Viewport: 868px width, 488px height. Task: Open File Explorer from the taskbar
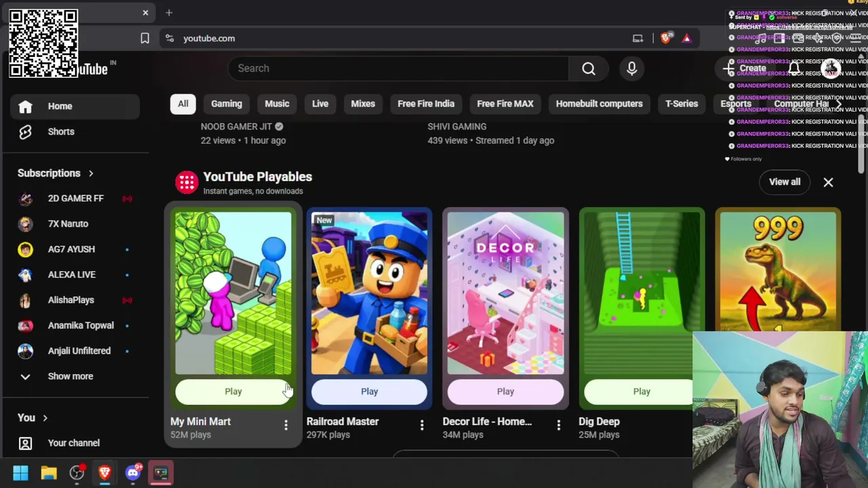point(49,472)
